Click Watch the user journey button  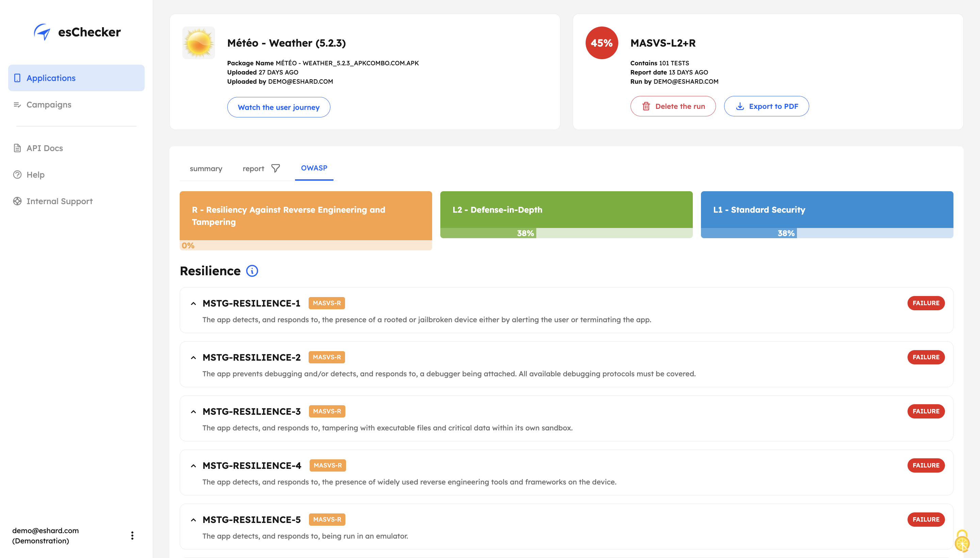(x=278, y=107)
